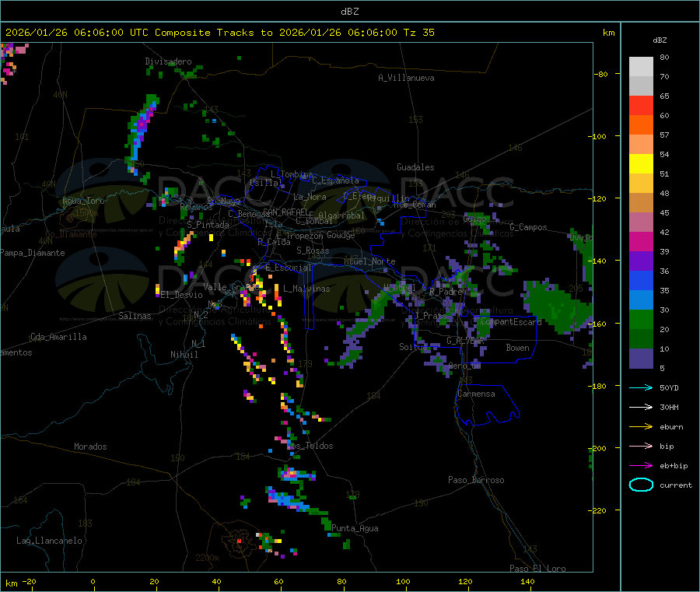Click the 'E_Escorial' map label

coord(289,268)
